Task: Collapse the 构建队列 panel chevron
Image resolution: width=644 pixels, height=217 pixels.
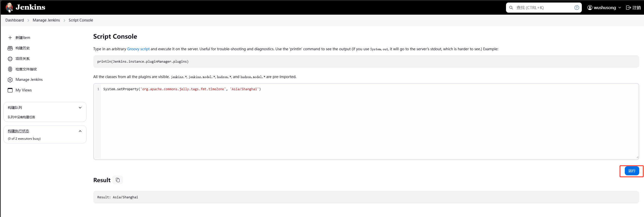Action: coord(80,108)
